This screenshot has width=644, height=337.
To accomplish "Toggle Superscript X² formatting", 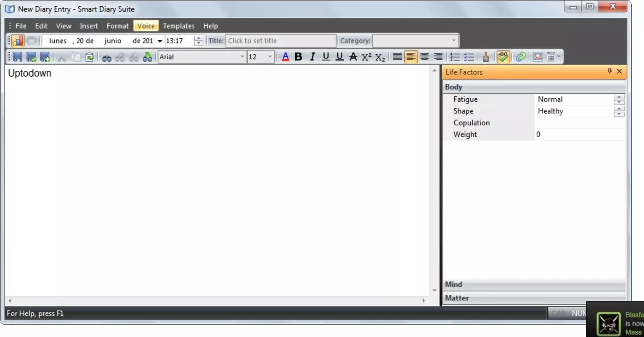I will coord(366,57).
